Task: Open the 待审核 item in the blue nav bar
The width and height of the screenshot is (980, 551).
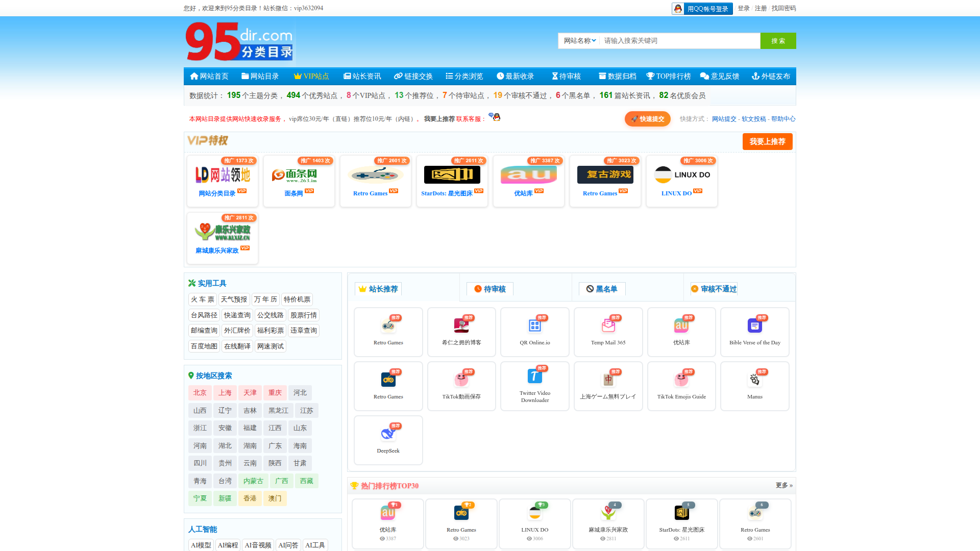Action: pos(567,76)
